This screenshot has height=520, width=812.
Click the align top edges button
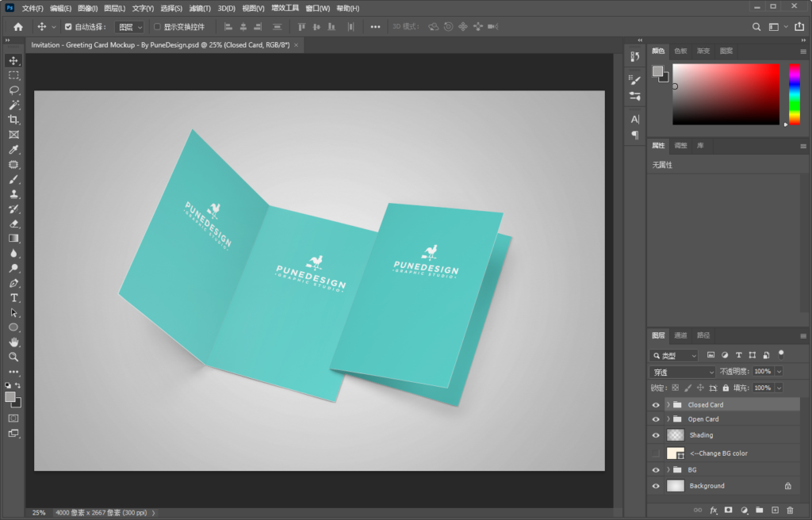click(x=302, y=27)
